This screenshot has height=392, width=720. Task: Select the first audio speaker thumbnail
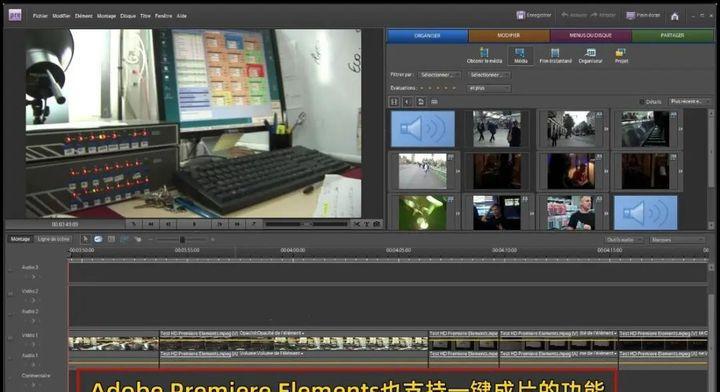423,129
